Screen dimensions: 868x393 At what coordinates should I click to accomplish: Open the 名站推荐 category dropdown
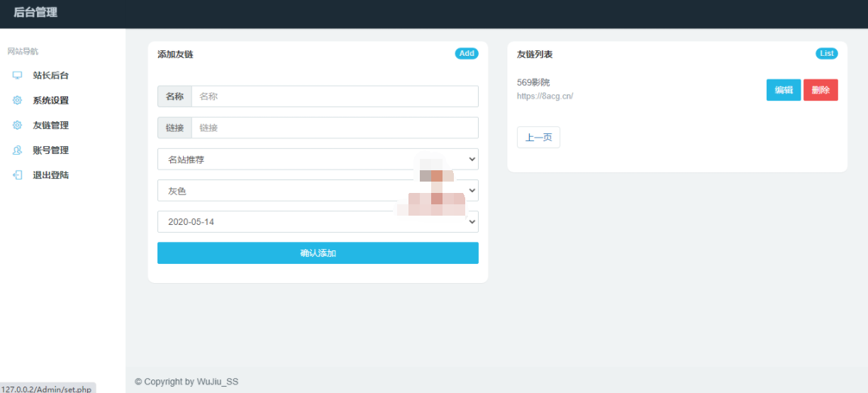point(317,160)
